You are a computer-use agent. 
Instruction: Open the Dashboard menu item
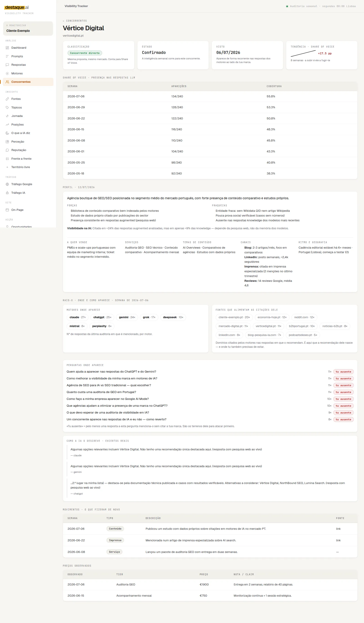coord(28,48)
